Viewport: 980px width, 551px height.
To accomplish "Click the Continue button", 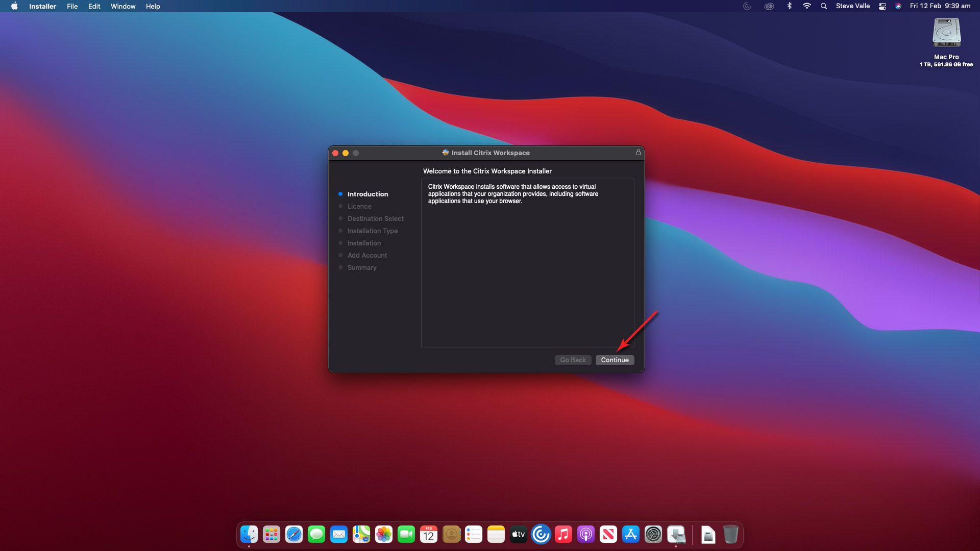I will [615, 360].
